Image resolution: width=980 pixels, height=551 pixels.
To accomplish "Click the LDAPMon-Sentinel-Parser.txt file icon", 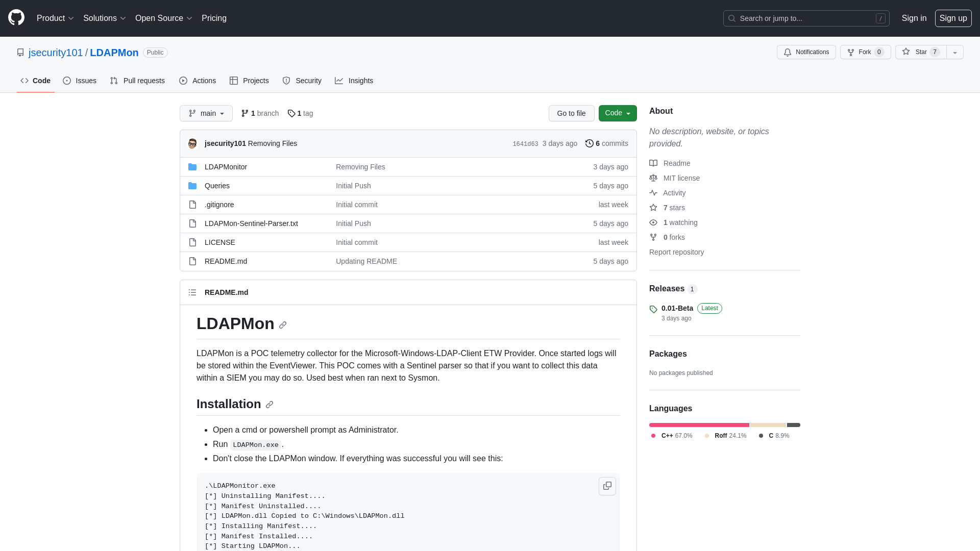I will click(192, 223).
